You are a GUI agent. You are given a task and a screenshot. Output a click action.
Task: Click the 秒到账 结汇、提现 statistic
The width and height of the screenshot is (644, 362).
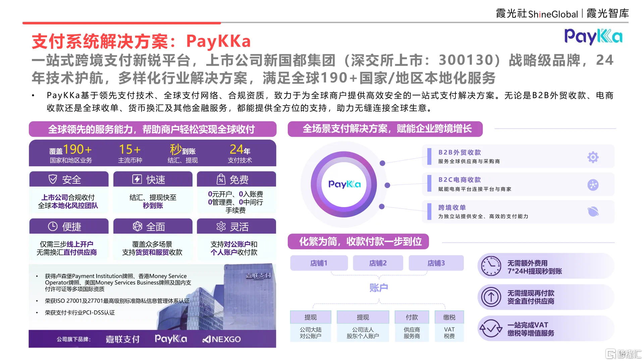point(182,153)
